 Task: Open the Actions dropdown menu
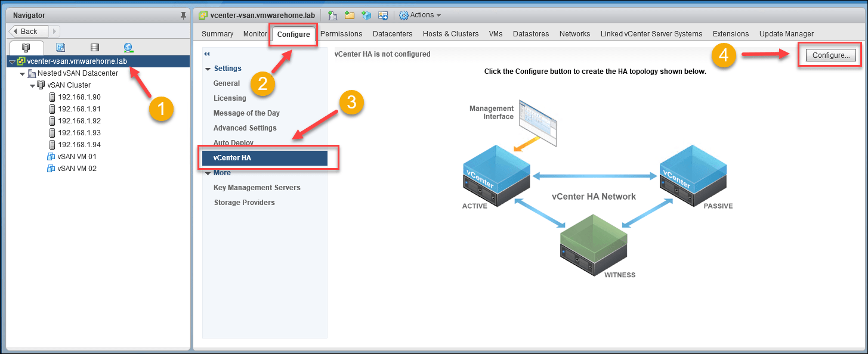420,15
